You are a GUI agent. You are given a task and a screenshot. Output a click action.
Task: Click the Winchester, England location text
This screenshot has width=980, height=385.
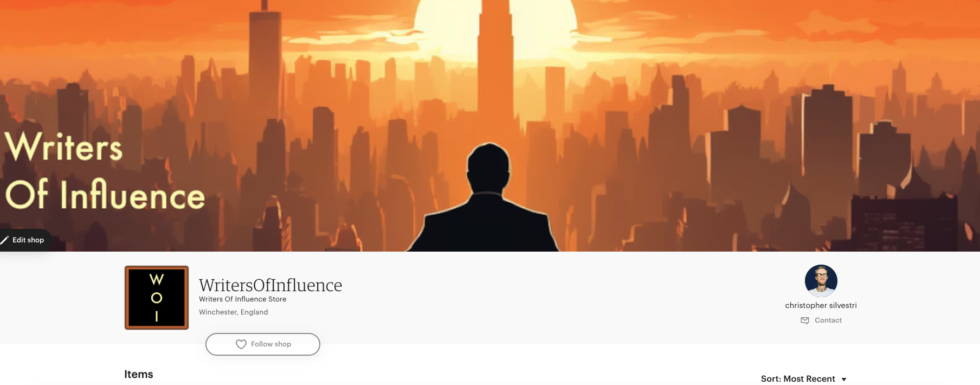point(233,312)
